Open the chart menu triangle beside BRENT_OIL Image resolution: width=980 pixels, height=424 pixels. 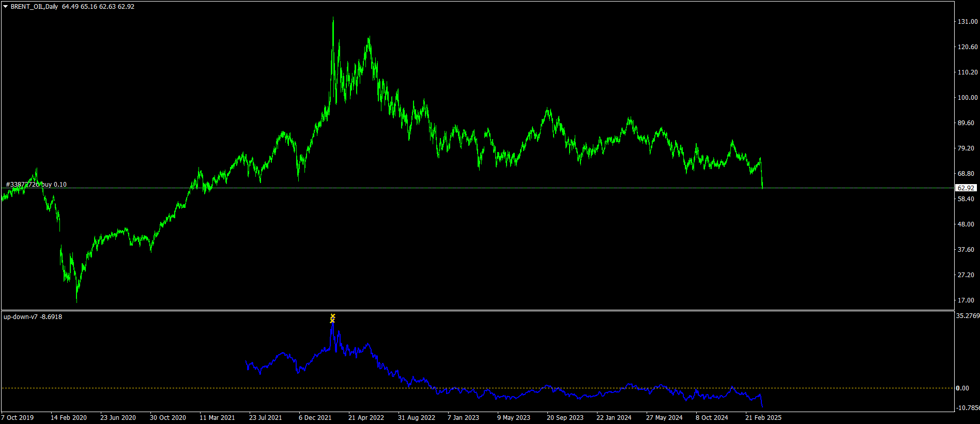[x=6, y=7]
